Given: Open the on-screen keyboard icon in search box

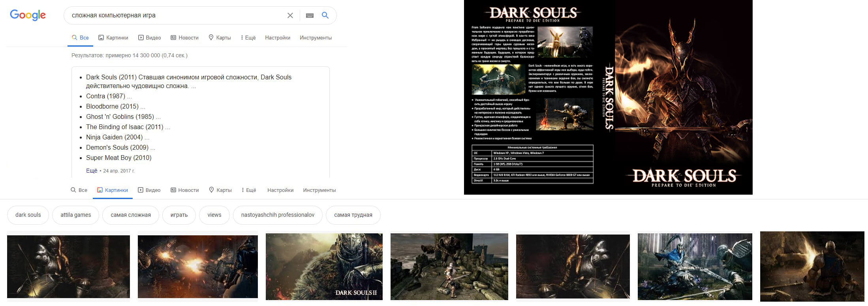Looking at the screenshot, I should coord(310,15).
